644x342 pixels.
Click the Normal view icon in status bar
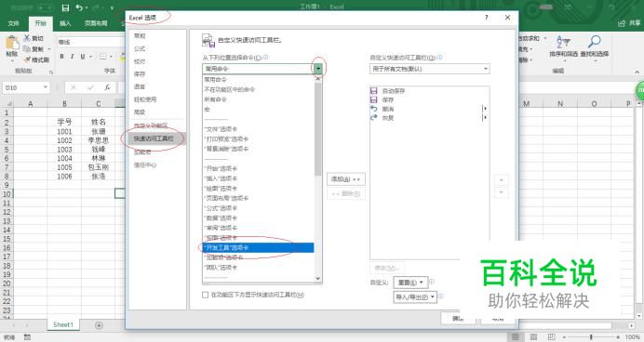pos(515,337)
